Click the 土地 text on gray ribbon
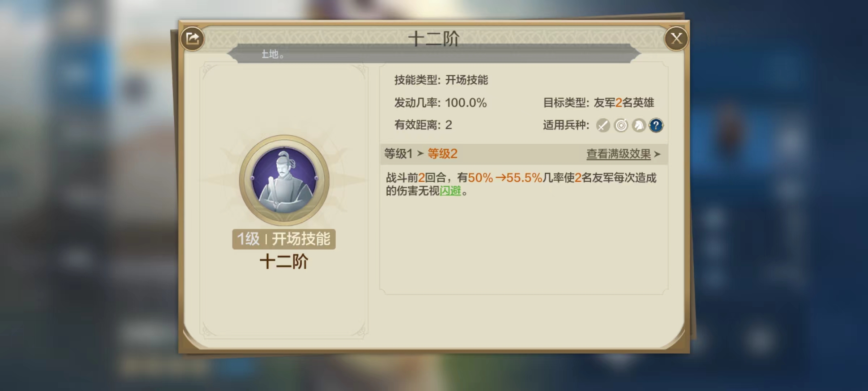 click(x=273, y=54)
